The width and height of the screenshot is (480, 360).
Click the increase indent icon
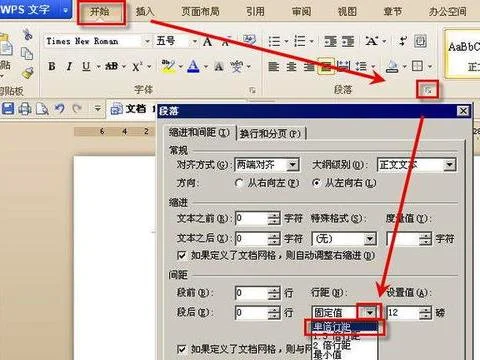click(348, 41)
